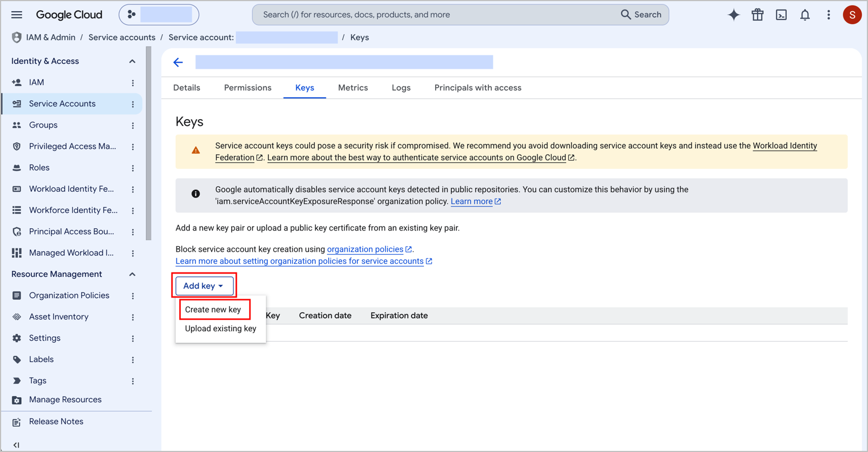Screen dimensions: 868x452
Task: Switch to the Permissions tab
Action: pyautogui.click(x=248, y=88)
